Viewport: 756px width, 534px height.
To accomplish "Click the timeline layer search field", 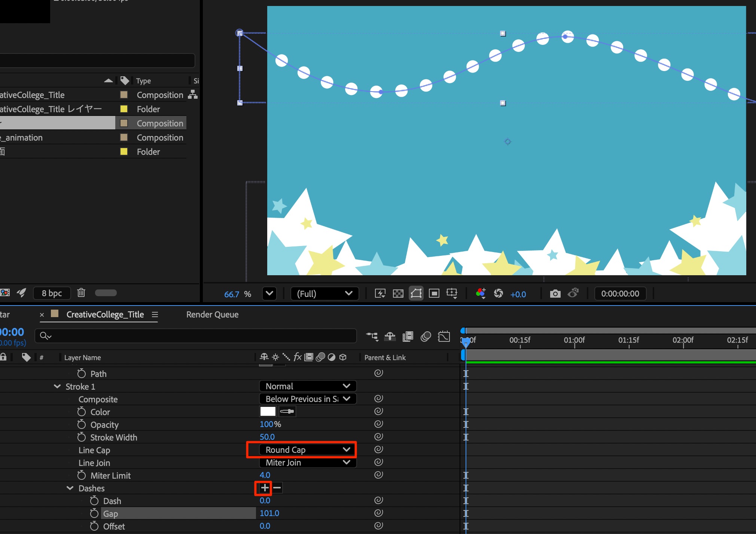I will coord(195,336).
